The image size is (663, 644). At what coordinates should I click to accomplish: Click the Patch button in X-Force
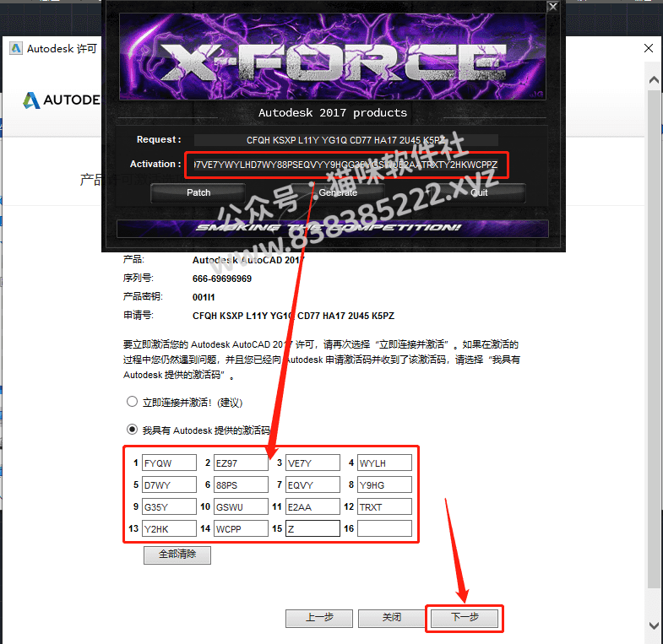tap(198, 192)
